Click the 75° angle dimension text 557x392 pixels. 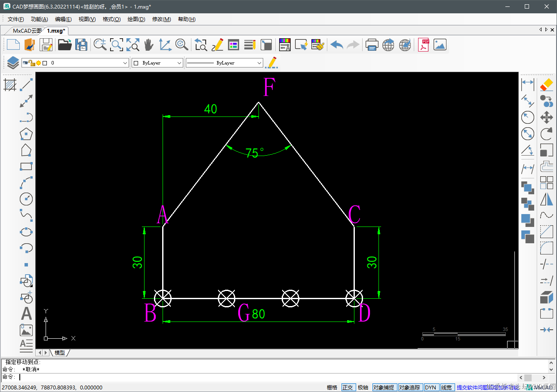tap(255, 153)
